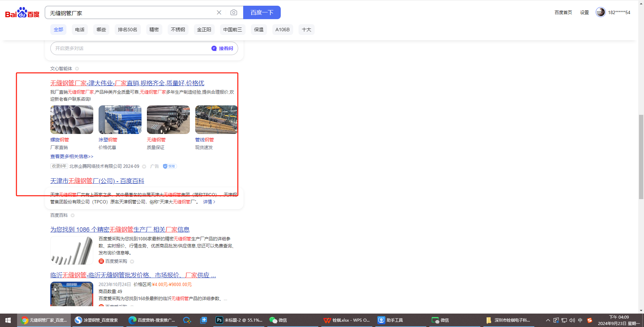644x327 pixels.
Task: Expand the system tray hidden icons chevron
Action: pos(548,320)
